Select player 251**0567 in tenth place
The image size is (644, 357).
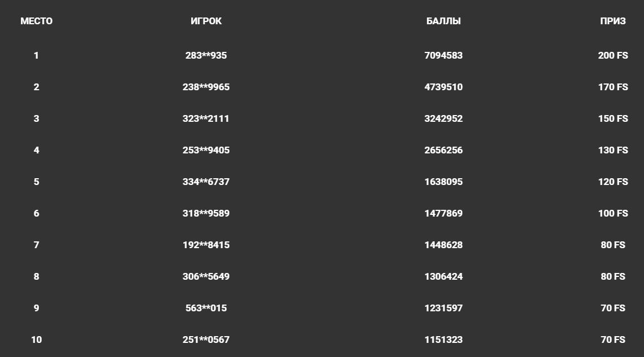(x=206, y=340)
